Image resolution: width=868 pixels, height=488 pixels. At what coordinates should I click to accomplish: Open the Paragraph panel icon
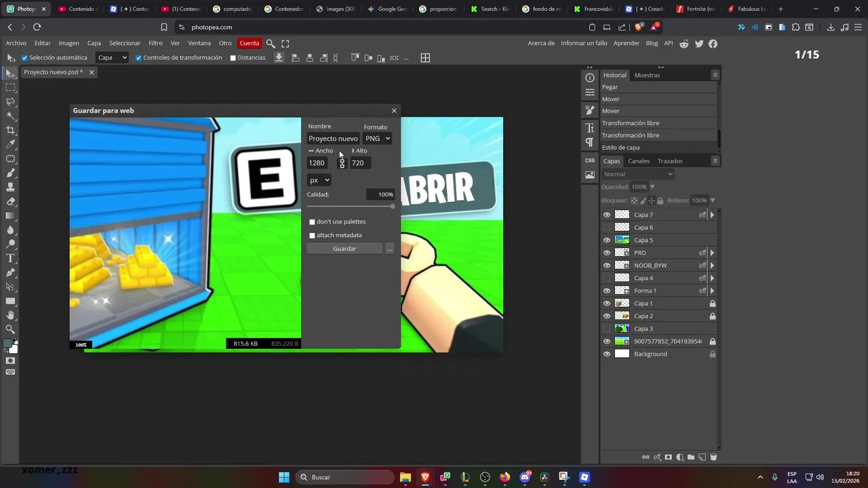click(x=590, y=142)
